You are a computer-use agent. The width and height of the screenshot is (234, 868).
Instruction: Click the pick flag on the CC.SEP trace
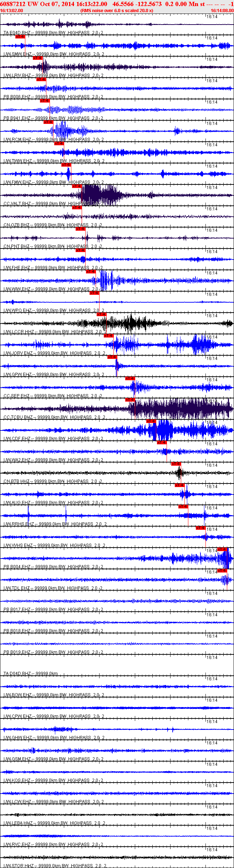(130, 378)
